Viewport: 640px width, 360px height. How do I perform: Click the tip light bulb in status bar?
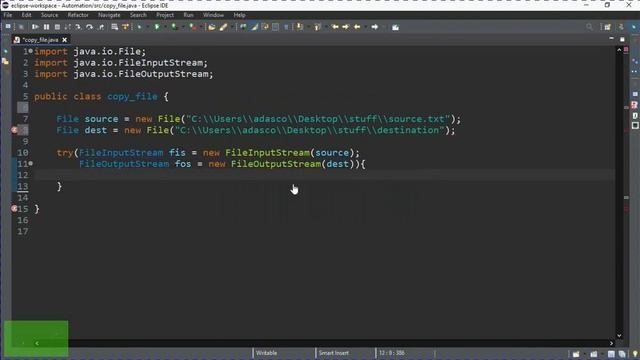coord(635,354)
